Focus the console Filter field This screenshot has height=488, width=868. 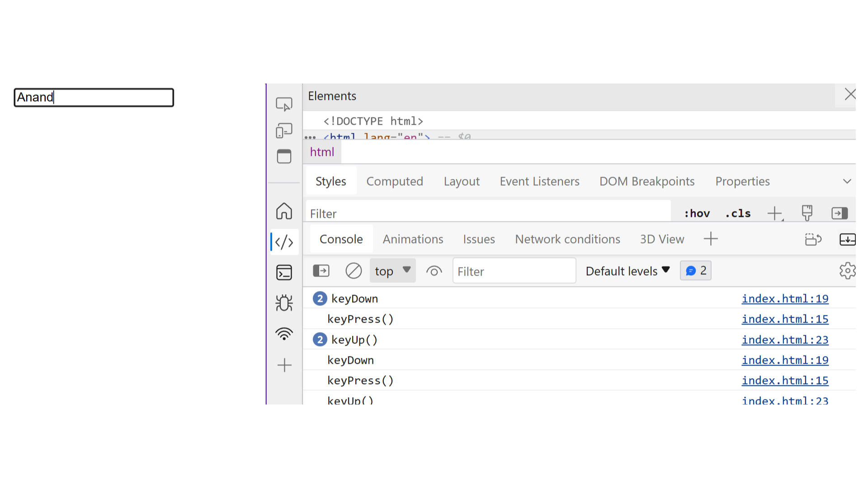(x=514, y=271)
